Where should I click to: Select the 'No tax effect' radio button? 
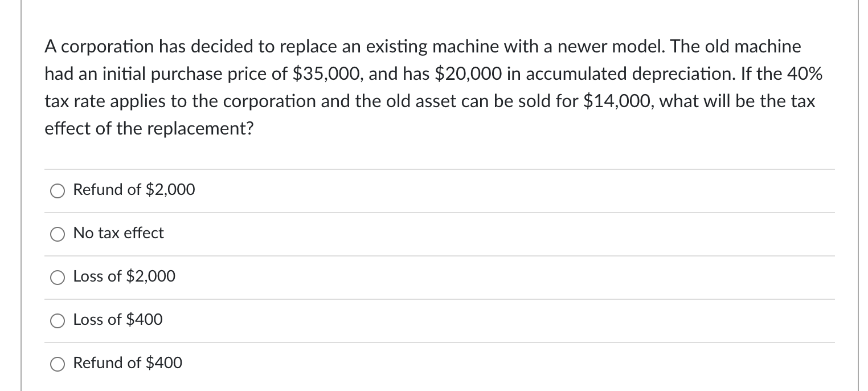click(56, 234)
